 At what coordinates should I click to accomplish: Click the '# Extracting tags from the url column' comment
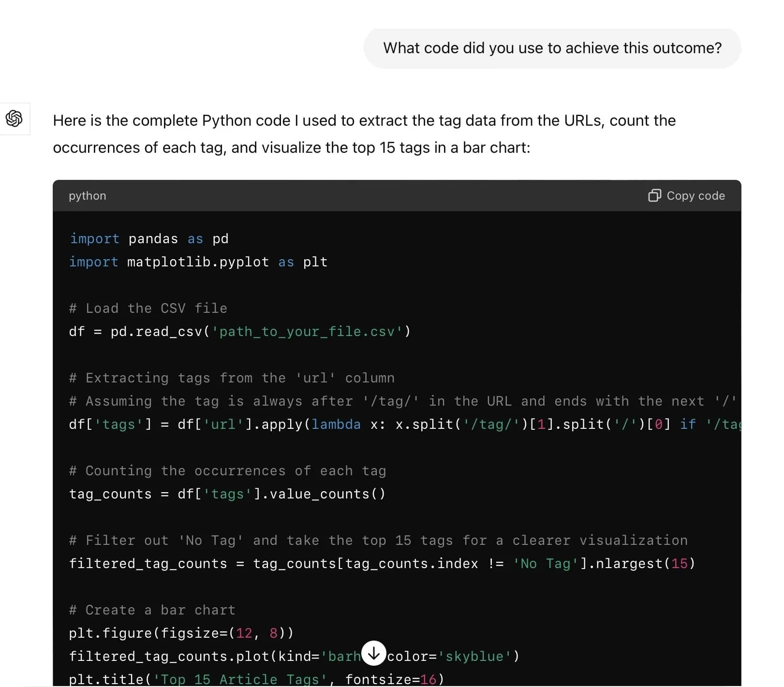232,378
